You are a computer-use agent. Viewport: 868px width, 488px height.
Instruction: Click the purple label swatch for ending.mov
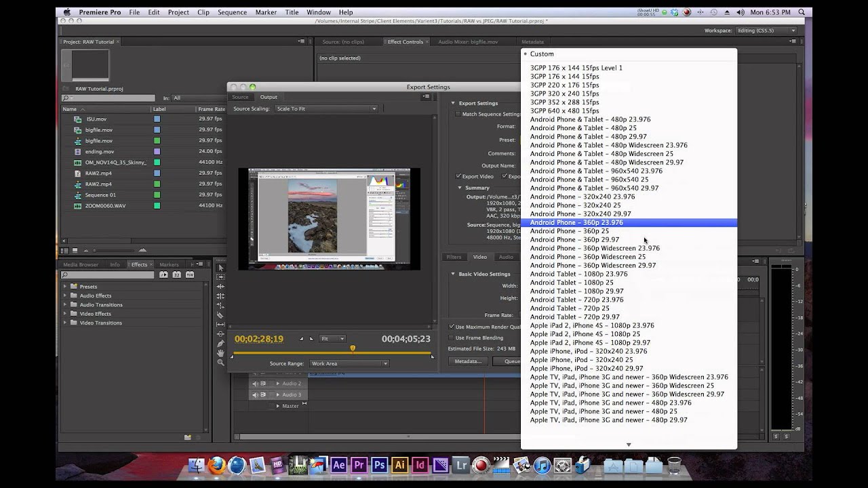click(x=157, y=151)
